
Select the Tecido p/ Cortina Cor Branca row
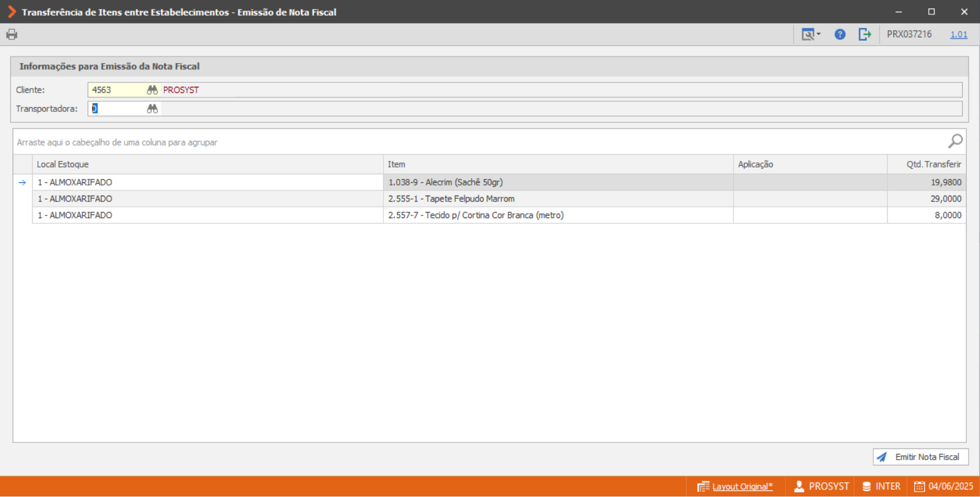499,215
